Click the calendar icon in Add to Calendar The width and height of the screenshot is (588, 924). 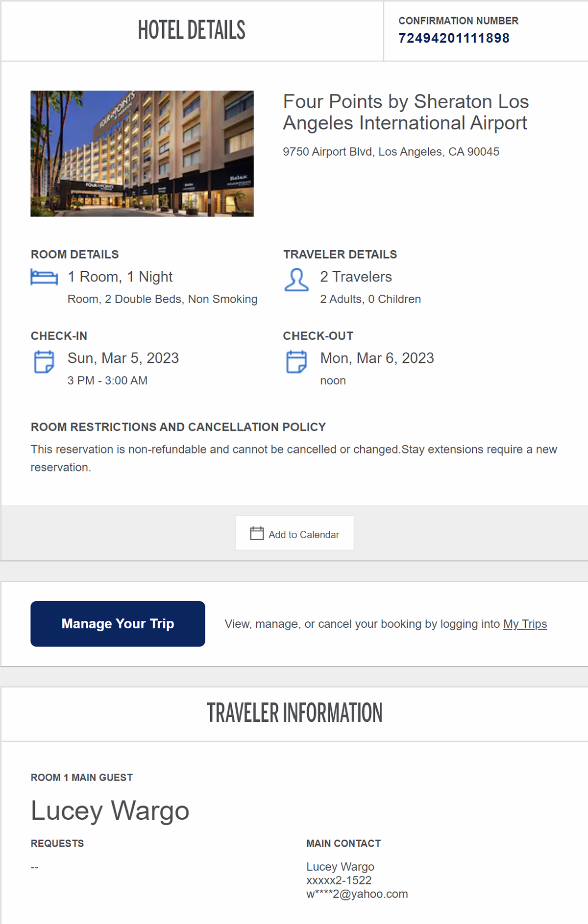click(x=257, y=533)
